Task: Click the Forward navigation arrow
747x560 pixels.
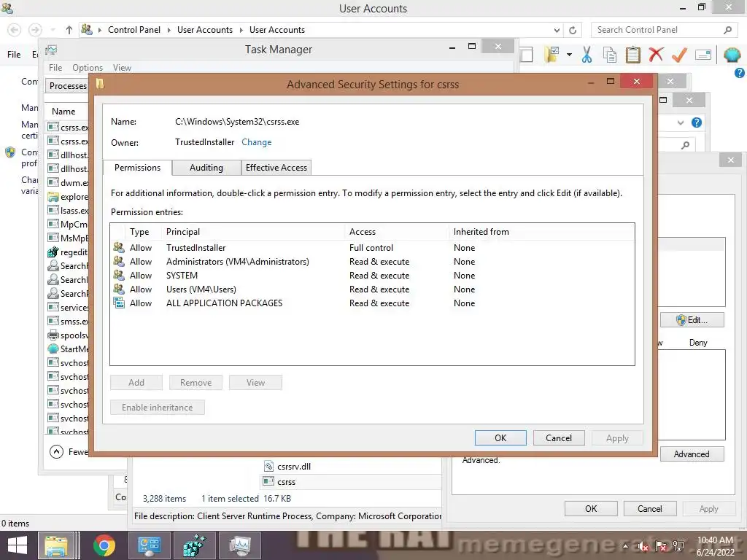Action: click(x=35, y=30)
